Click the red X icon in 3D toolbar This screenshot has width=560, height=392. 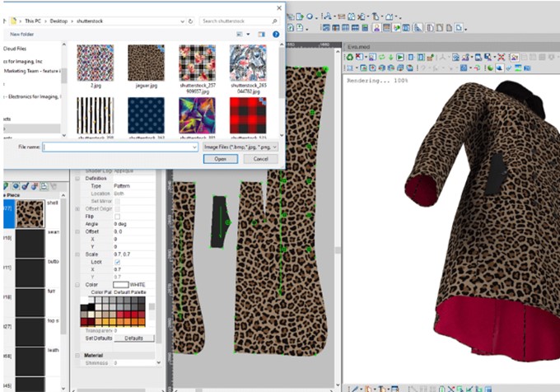coord(502,57)
